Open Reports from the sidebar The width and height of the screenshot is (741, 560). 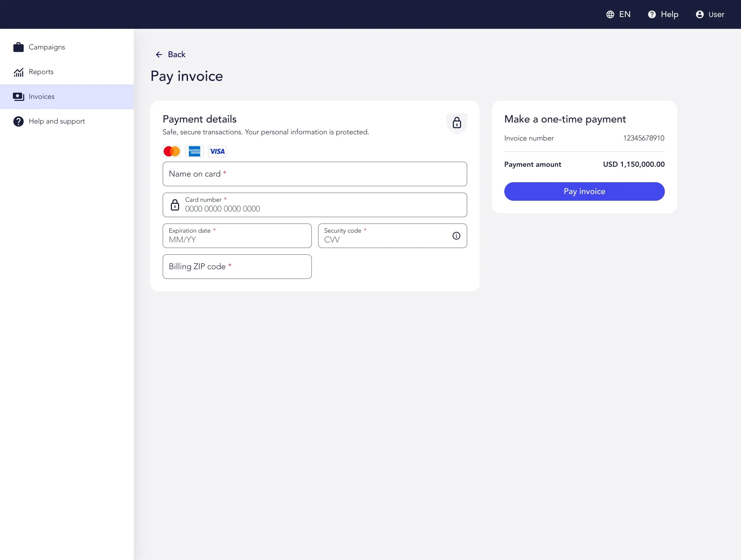coord(67,72)
